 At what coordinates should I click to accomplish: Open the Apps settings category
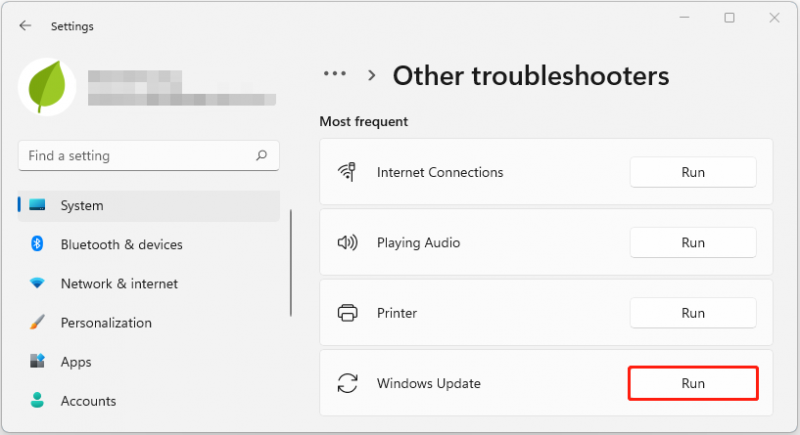[148, 362]
